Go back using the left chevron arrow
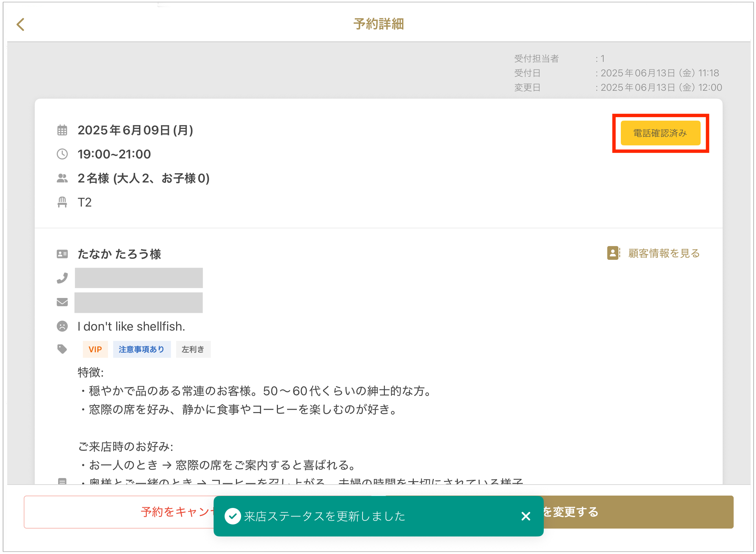This screenshot has height=554, width=756. 21,24
